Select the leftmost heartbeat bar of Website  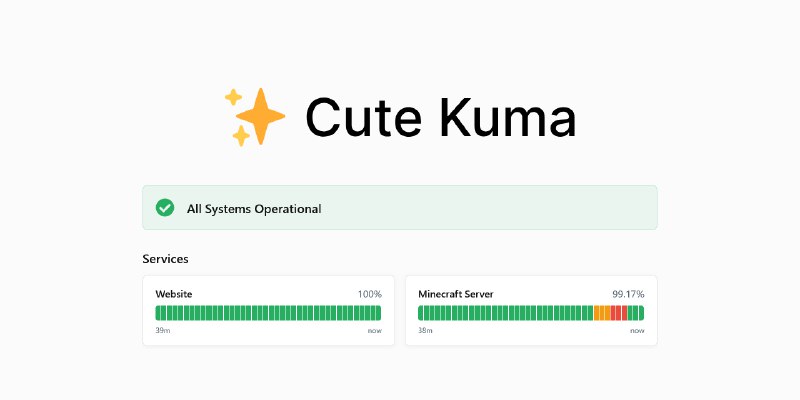point(158,313)
